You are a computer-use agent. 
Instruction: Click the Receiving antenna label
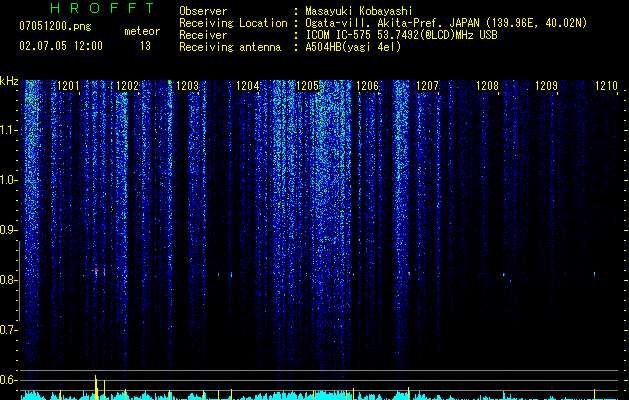click(x=230, y=47)
